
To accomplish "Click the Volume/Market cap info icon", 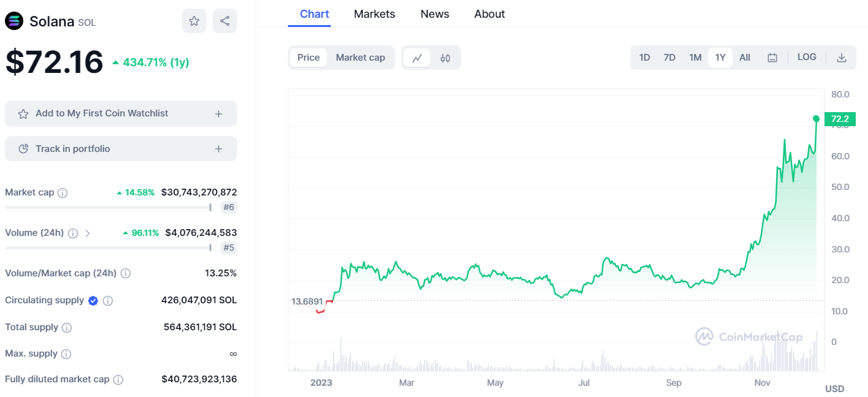I will click(x=126, y=273).
